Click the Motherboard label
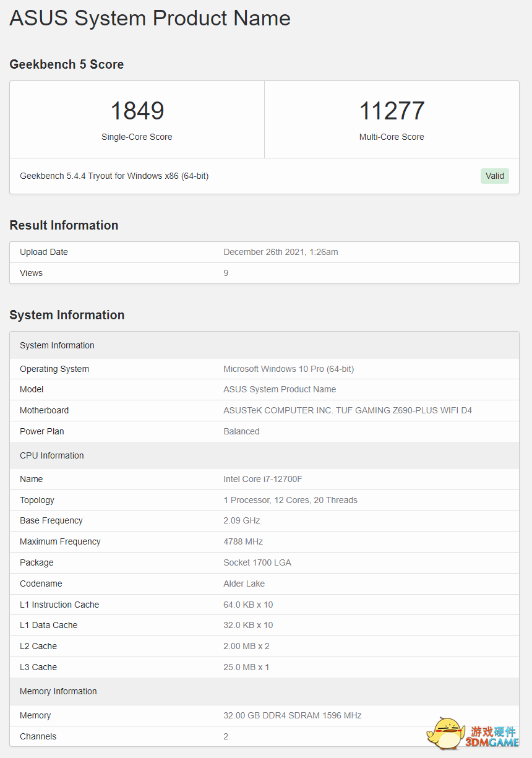Image resolution: width=532 pixels, height=758 pixels. click(x=45, y=410)
